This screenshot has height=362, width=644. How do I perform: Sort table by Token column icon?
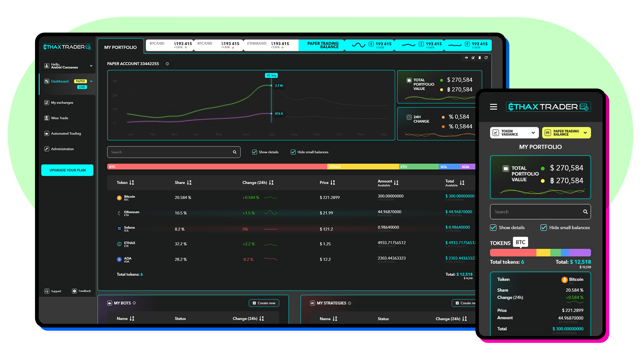pyautogui.click(x=132, y=183)
